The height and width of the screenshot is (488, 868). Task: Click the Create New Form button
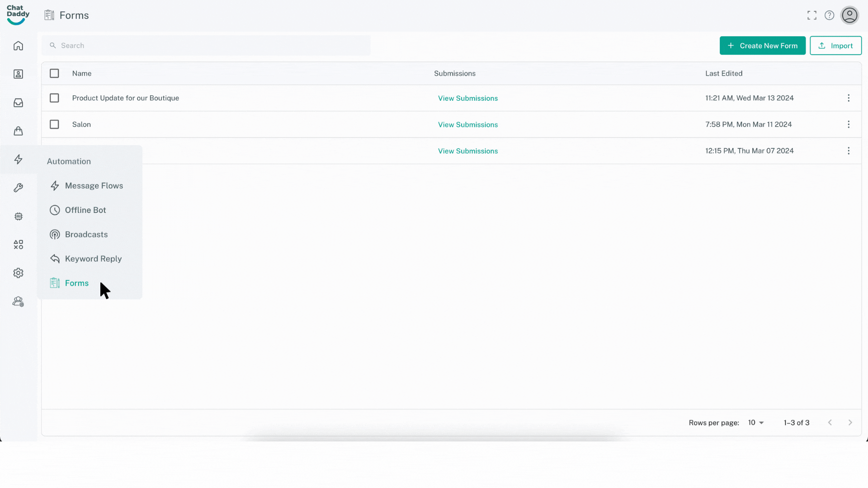coord(762,46)
